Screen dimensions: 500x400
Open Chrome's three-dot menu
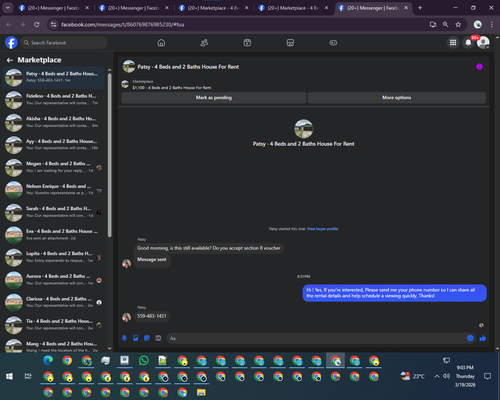(x=492, y=24)
